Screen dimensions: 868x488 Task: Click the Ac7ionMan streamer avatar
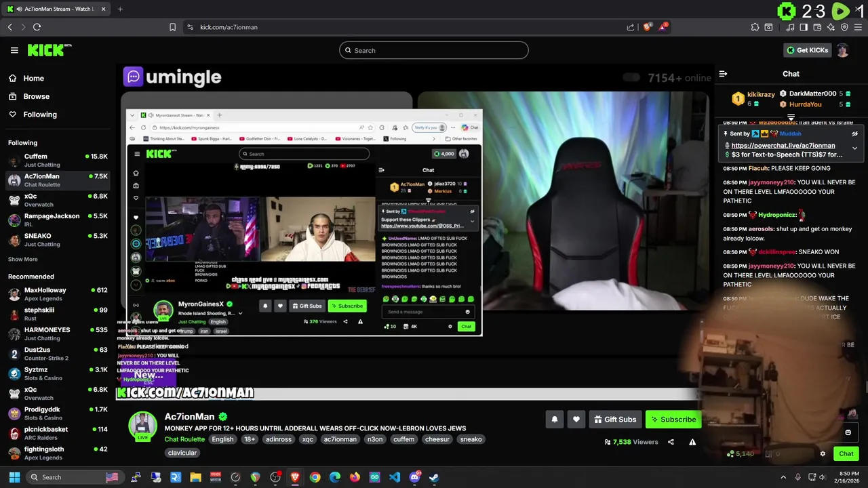coord(142,426)
